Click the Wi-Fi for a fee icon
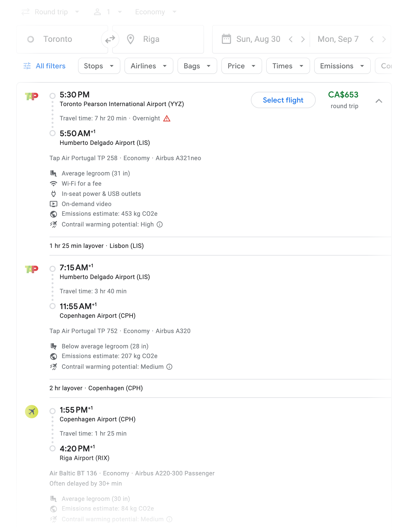The image size is (408, 532). 54,183
